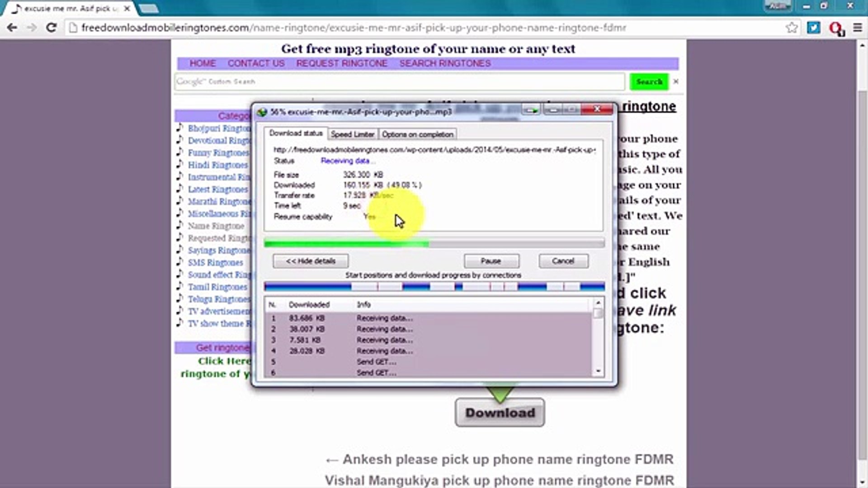Cancel the current download
The image size is (868, 488).
pyautogui.click(x=563, y=261)
